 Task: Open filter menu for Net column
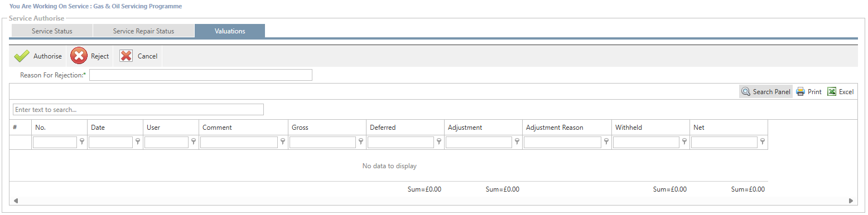pos(763,142)
